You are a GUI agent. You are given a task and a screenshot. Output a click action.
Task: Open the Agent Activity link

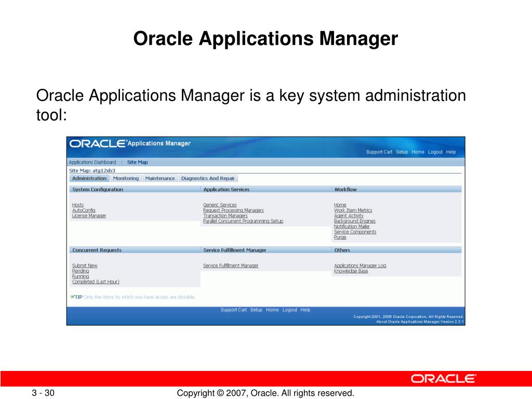click(349, 216)
